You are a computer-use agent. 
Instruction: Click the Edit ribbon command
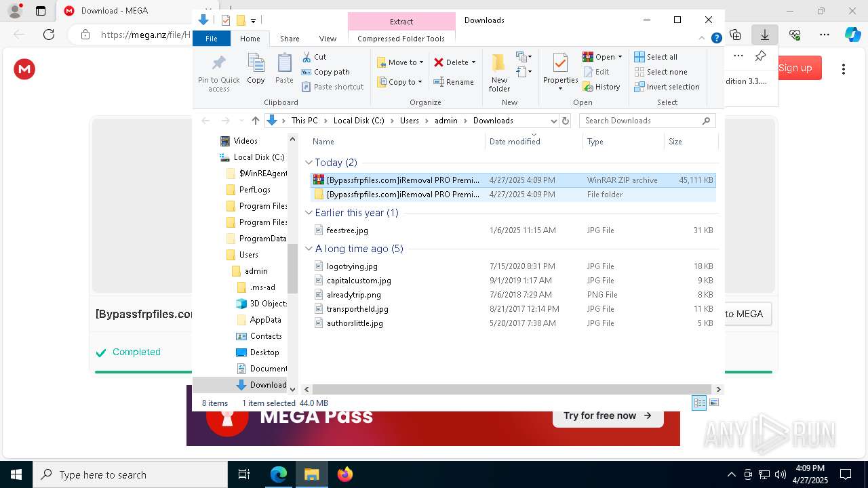pos(596,72)
